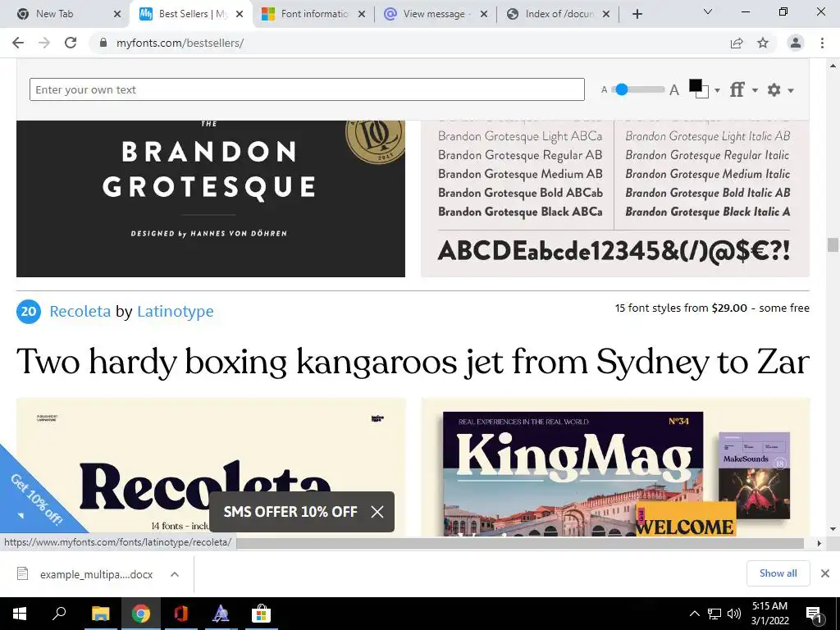The image size is (840, 630).
Task: Reload the MyFonts page
Action: (x=71, y=43)
